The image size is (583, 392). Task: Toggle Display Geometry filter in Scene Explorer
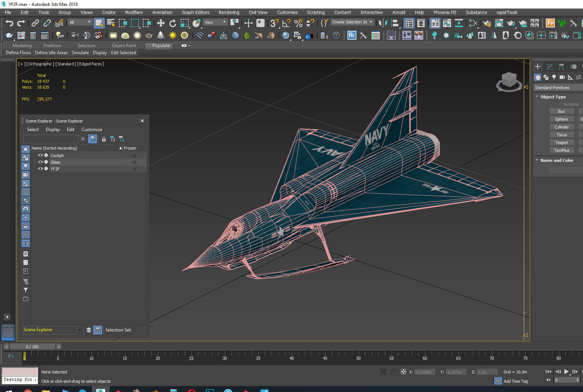pyautogui.click(x=26, y=149)
